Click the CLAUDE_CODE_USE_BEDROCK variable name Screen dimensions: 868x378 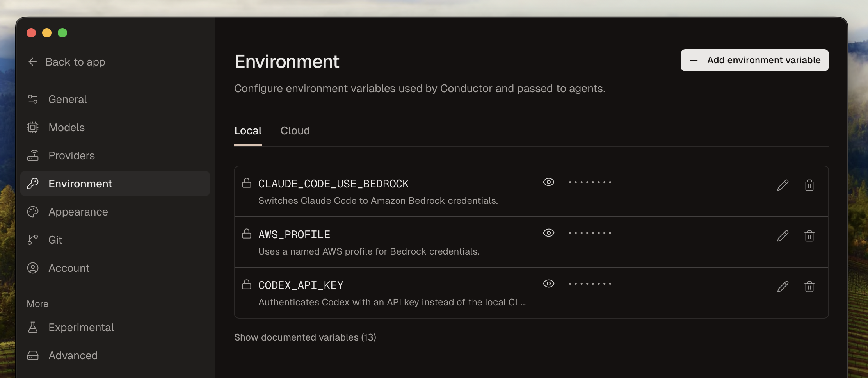(333, 184)
